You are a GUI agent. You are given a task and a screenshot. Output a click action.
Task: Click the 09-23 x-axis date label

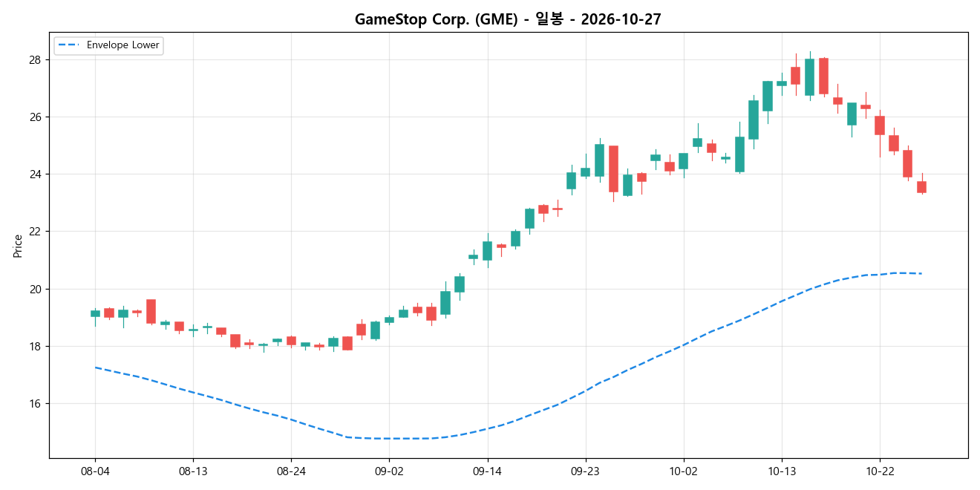tap(585, 471)
